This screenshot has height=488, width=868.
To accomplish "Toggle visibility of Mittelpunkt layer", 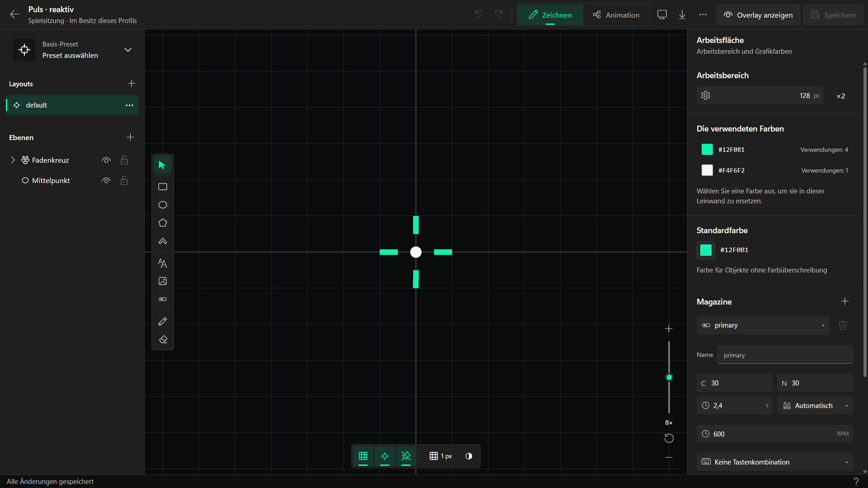I will [x=106, y=181].
